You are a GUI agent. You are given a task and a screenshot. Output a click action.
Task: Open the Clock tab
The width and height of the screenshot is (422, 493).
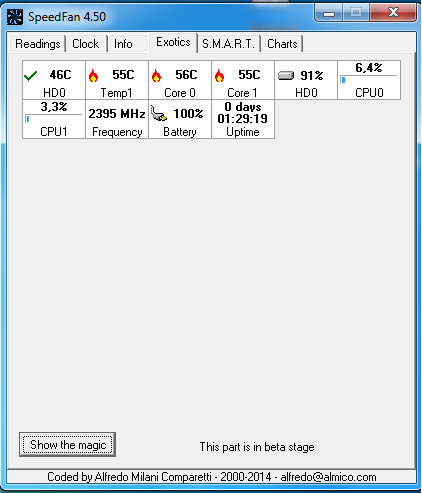point(86,44)
